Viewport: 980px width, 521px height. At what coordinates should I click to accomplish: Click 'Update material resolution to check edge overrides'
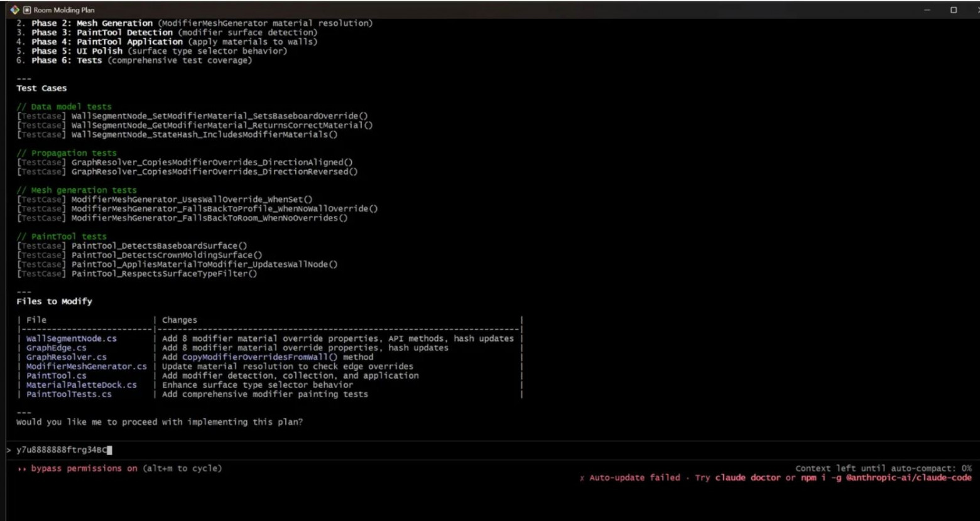click(288, 367)
